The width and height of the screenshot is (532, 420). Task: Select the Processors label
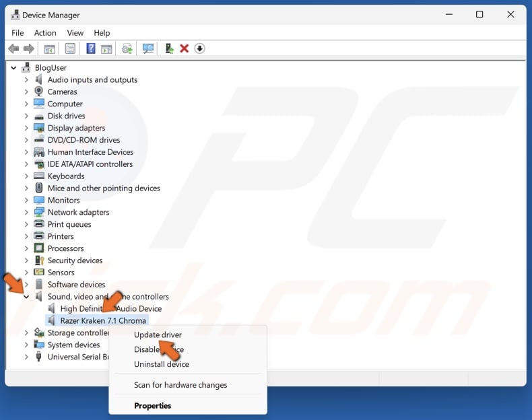[65, 248]
